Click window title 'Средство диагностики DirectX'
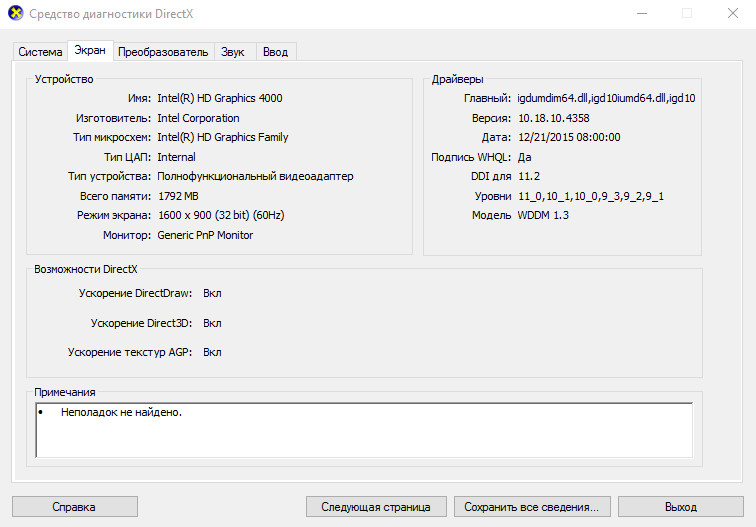The height and width of the screenshot is (527, 756). [111, 14]
